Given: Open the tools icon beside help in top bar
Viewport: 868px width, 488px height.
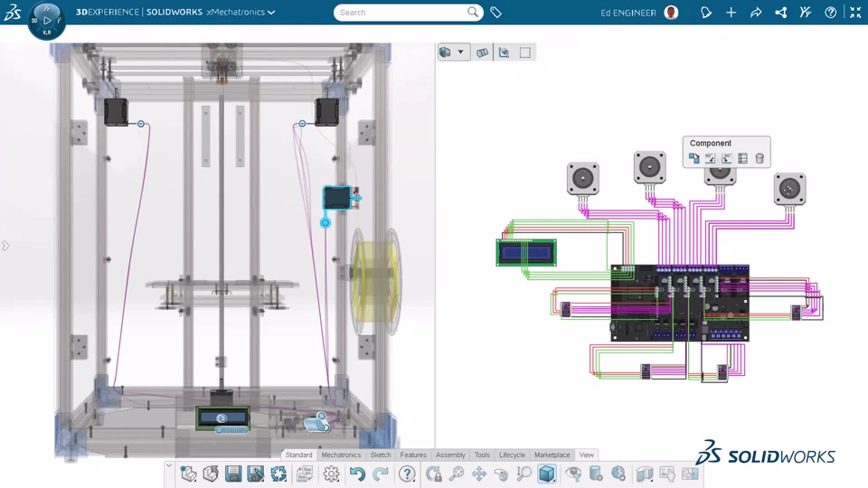Looking at the screenshot, I should click(806, 12).
